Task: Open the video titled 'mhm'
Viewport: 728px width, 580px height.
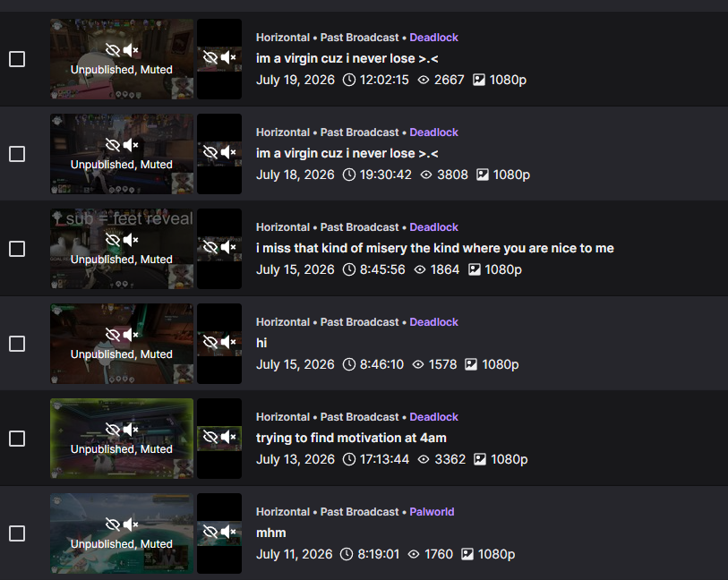Action: pyautogui.click(x=271, y=533)
